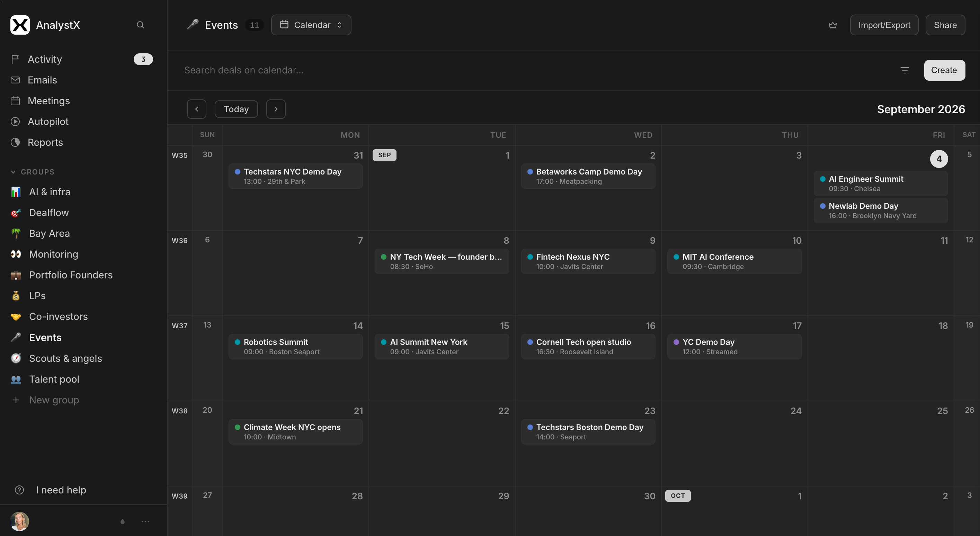Collapse the GROUPS section chevron

coord(13,172)
